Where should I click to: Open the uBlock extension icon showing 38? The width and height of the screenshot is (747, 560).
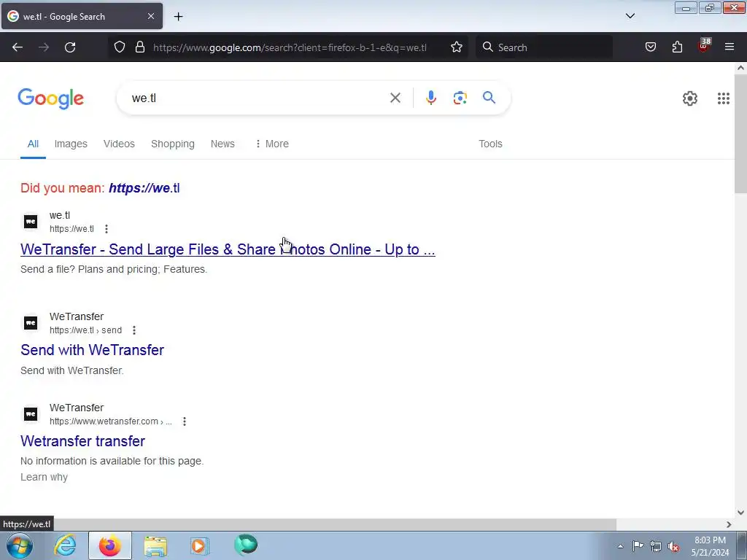point(704,46)
